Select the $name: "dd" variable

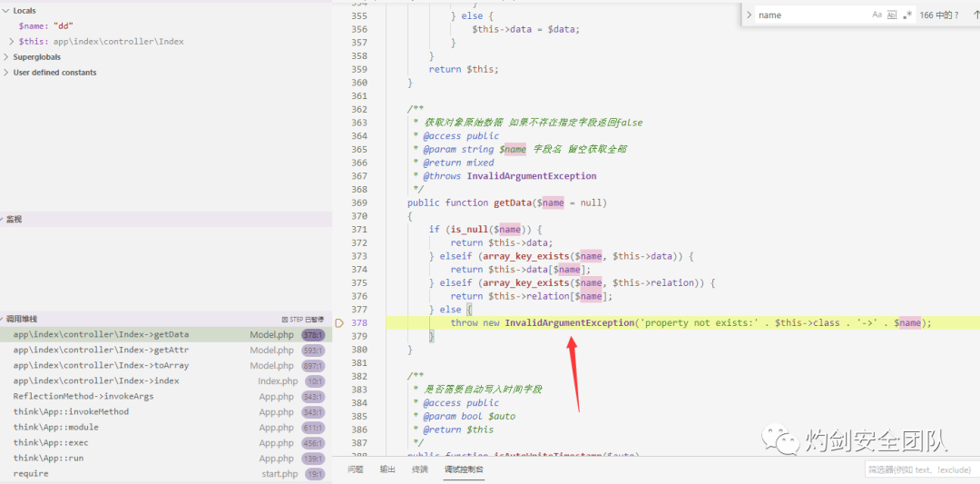[x=46, y=26]
